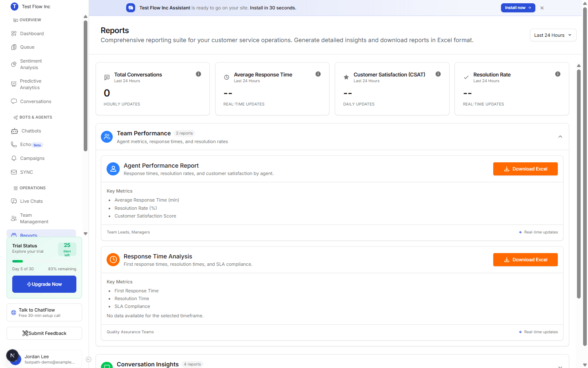Click Submit Feedback button

[44, 333]
